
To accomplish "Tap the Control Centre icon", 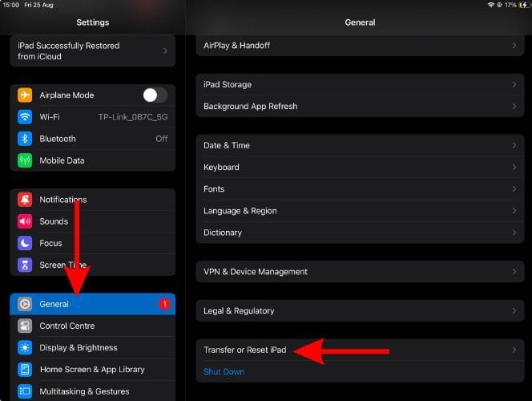I will 25,326.
